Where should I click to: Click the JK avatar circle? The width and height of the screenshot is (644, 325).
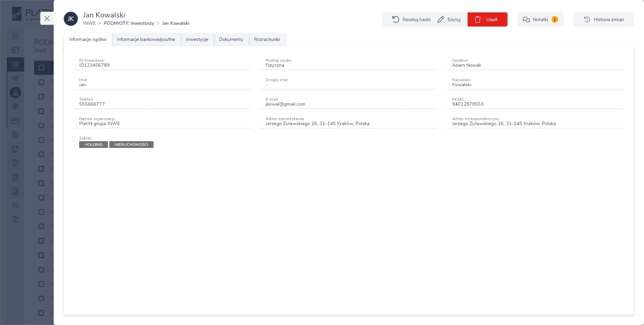(x=71, y=19)
